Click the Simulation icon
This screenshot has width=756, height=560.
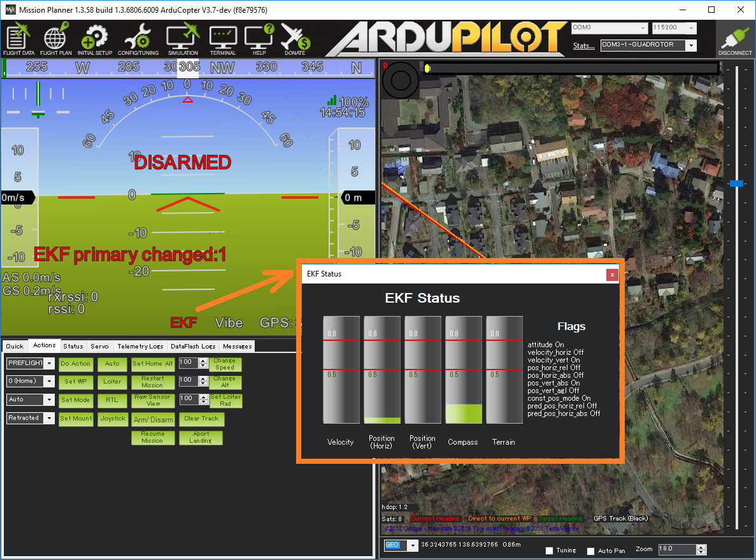[182, 38]
